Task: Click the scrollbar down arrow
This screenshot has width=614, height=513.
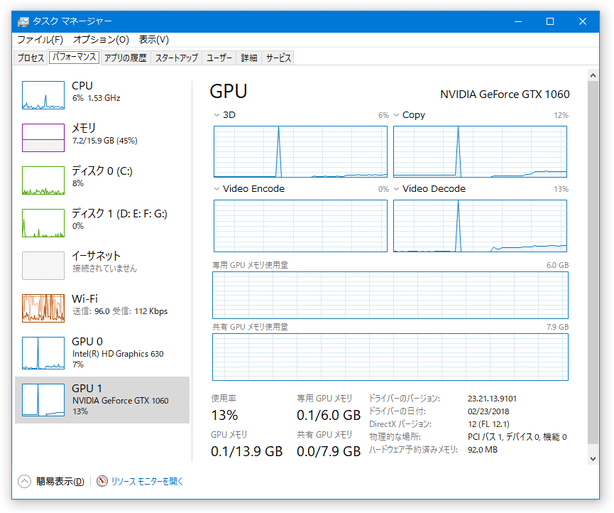Action: (593, 459)
